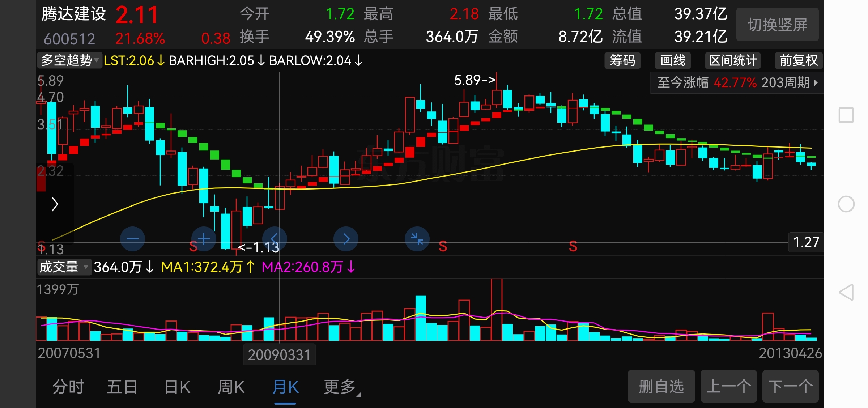Viewport: 868px width, 408px height.
Task: Zoom out chart with minus circle button
Action: (x=132, y=239)
